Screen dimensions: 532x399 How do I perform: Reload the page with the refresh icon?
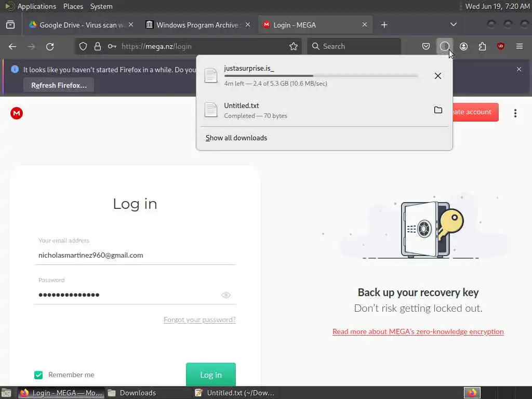pyautogui.click(x=50, y=46)
